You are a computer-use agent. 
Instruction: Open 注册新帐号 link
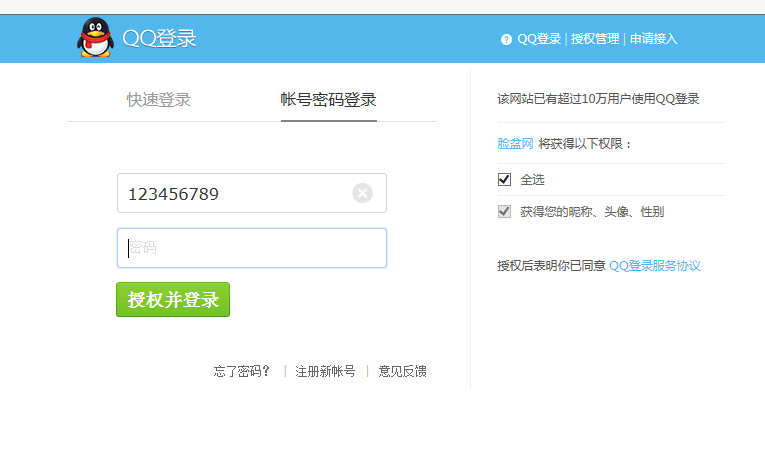click(x=325, y=372)
